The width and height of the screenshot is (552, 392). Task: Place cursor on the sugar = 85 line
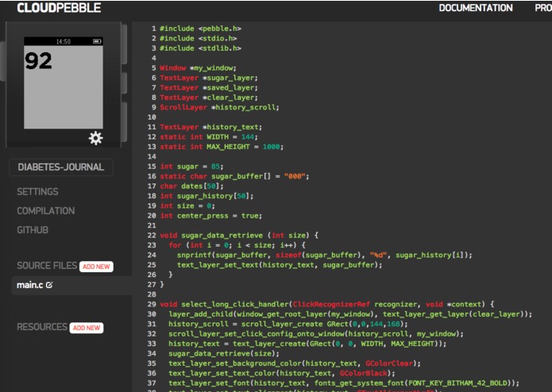(191, 167)
